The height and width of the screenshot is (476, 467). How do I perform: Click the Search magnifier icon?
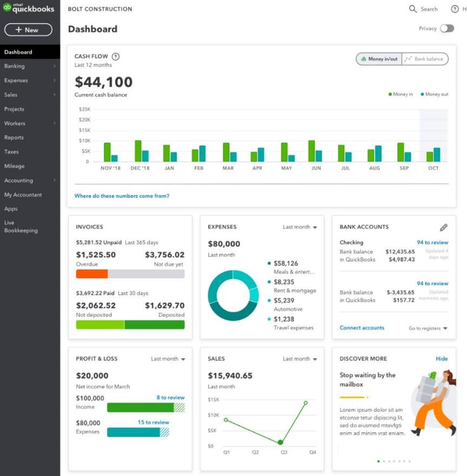(x=413, y=9)
